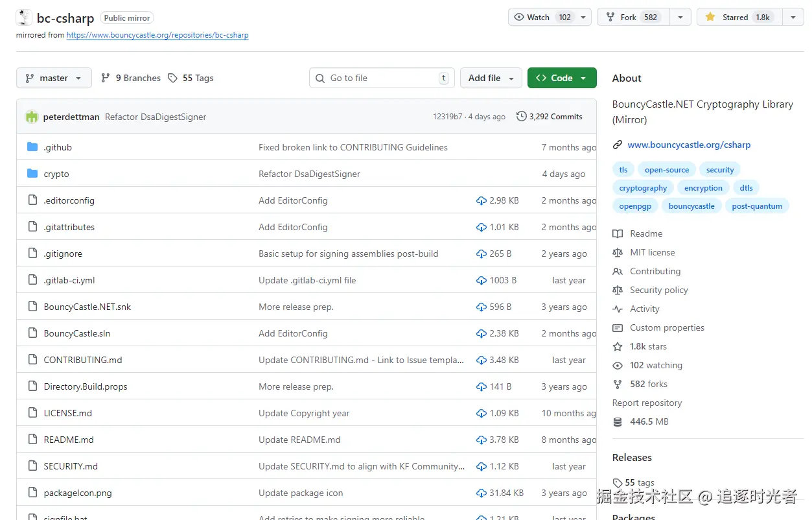Click file icon beside BouncyCastle.NET.snk
The width and height of the screenshot is (812, 520).
(32, 307)
